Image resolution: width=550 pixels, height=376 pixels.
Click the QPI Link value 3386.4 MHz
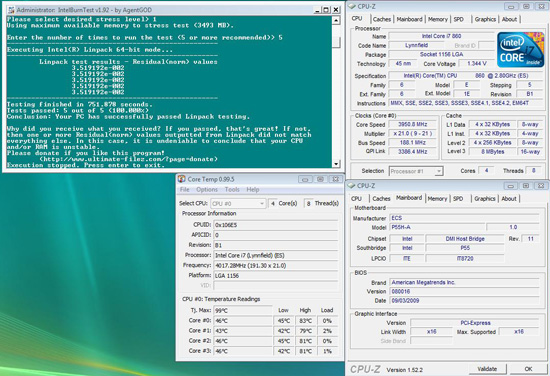point(412,152)
